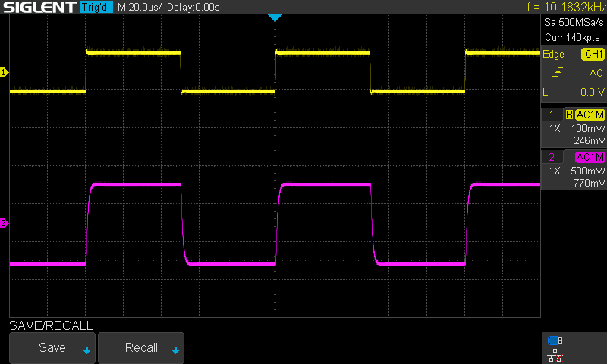Click the Trig'd status indicator
The height and width of the screenshot is (364, 607).
pos(96,7)
